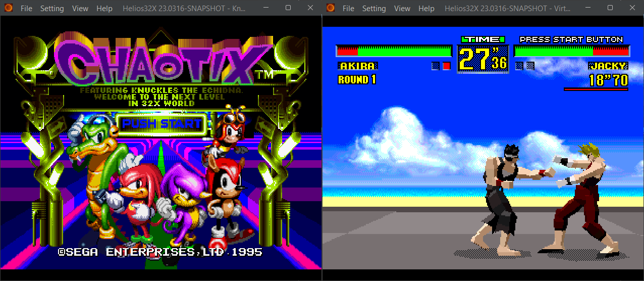Click the JACKY name label
The image size is (644, 281).
[x=608, y=66]
